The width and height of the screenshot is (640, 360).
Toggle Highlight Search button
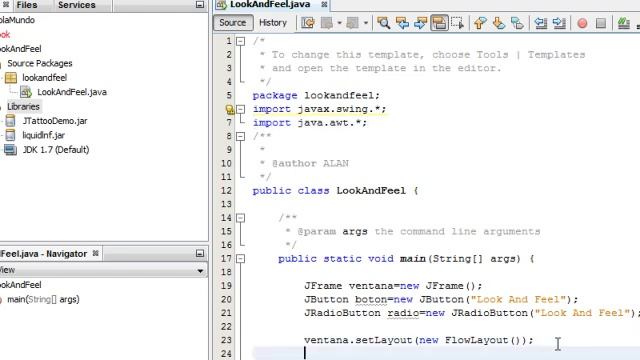439,23
